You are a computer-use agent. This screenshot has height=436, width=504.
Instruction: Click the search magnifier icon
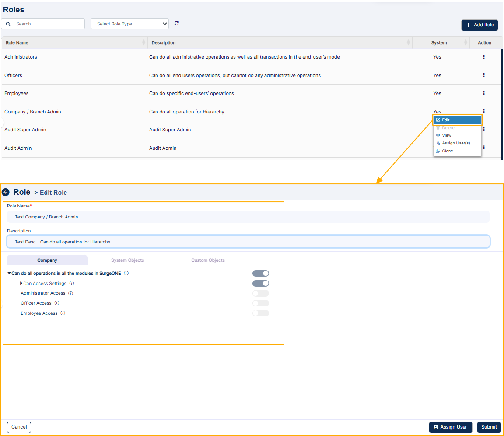coord(8,24)
